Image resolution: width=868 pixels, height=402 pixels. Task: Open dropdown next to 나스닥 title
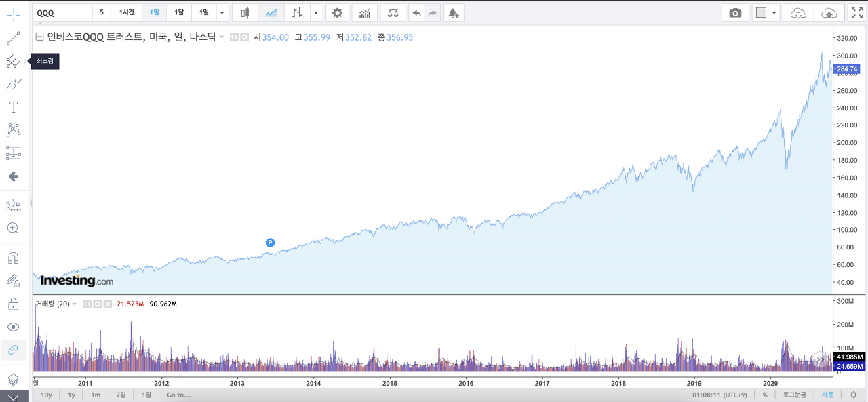221,37
